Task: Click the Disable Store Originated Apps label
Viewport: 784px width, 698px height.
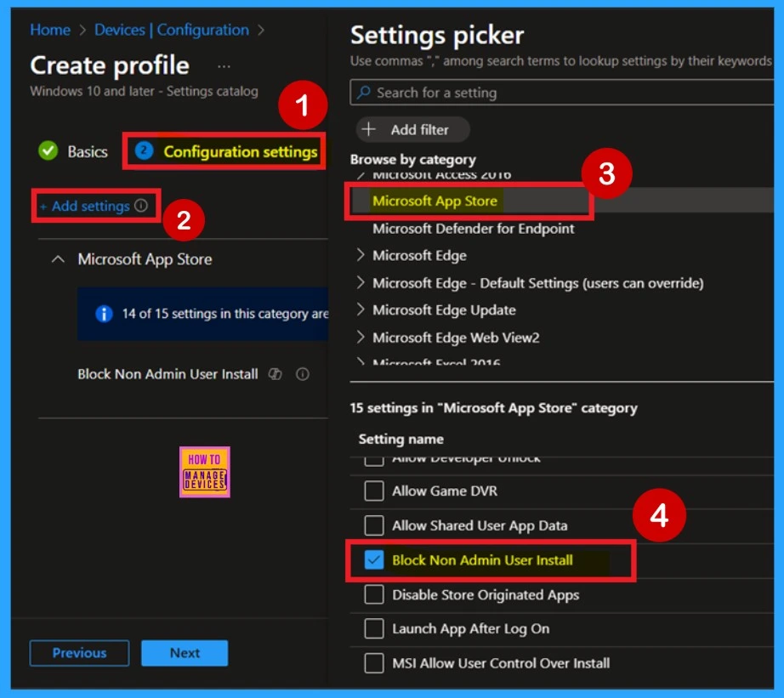Action: point(486,594)
